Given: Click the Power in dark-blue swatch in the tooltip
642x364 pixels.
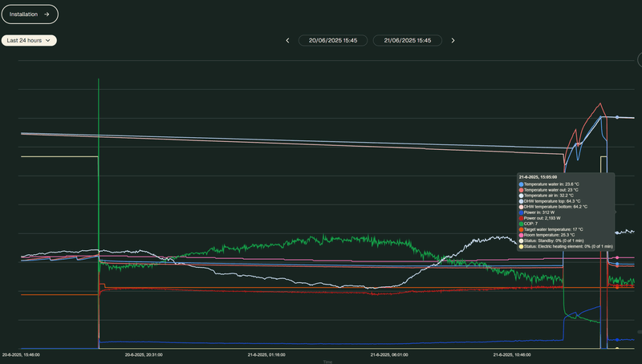Looking at the screenshot, I should (x=521, y=212).
